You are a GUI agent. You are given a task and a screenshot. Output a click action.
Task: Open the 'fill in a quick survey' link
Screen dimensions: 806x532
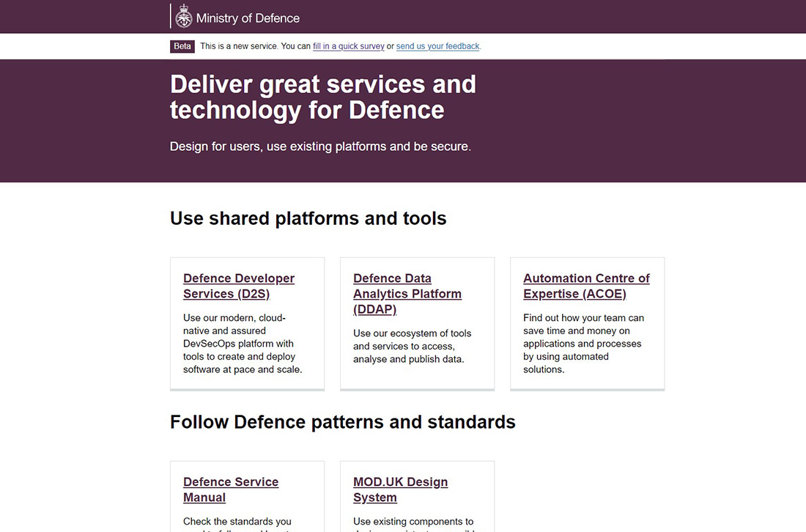[348, 46]
